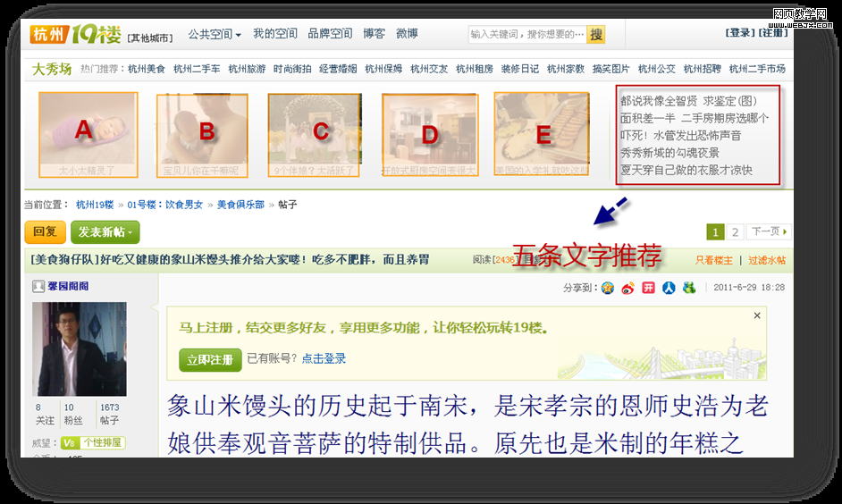Focus the keyword search input field
This screenshot has height=504, width=842.
526,34
